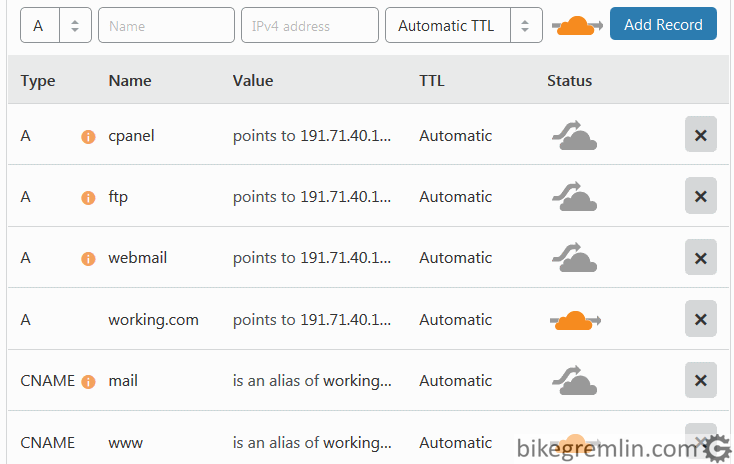
Task: Delete the ftp A record
Action: coord(701,196)
